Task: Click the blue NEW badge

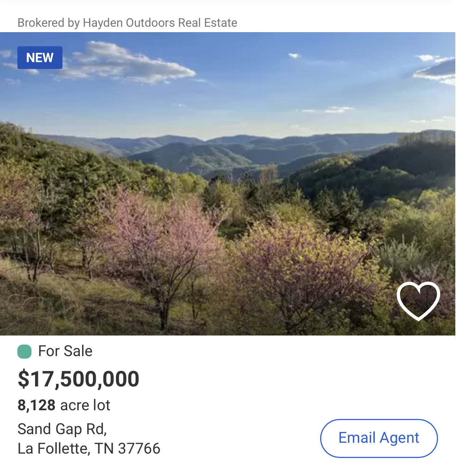Action: point(40,58)
